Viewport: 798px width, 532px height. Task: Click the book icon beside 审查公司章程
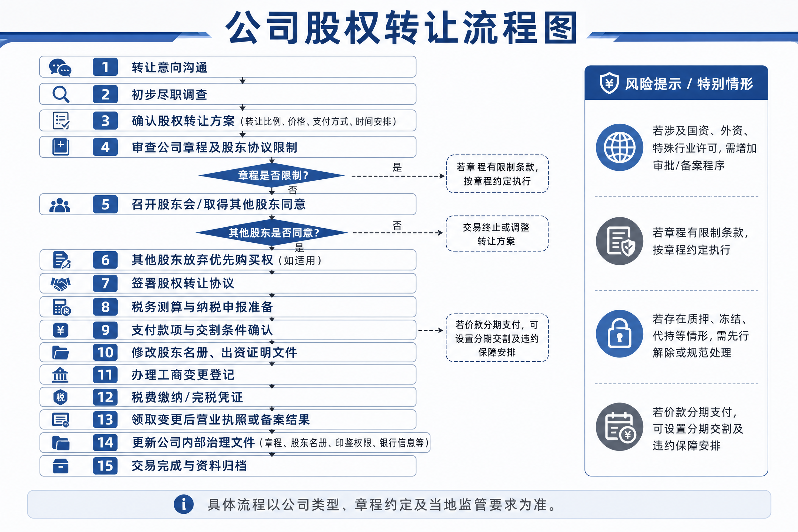(61, 147)
